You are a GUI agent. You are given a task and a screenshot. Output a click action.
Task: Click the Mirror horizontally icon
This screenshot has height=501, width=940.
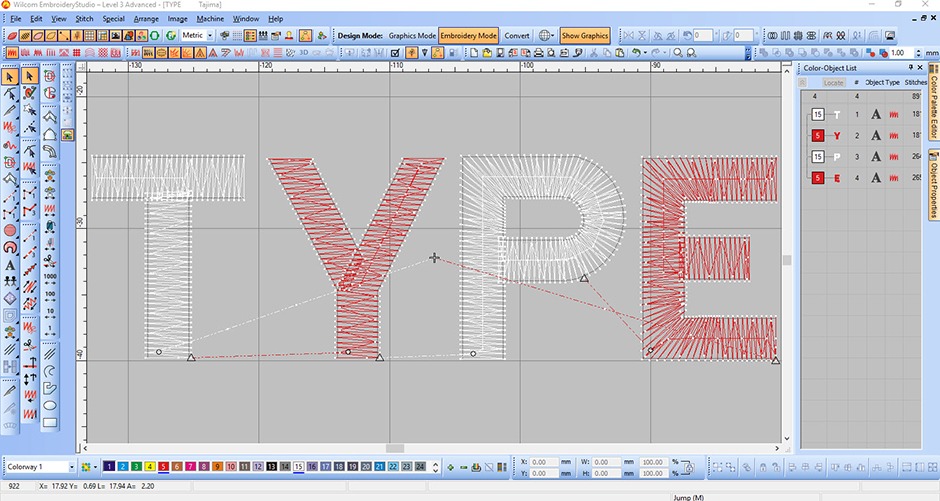pyautogui.click(x=628, y=35)
